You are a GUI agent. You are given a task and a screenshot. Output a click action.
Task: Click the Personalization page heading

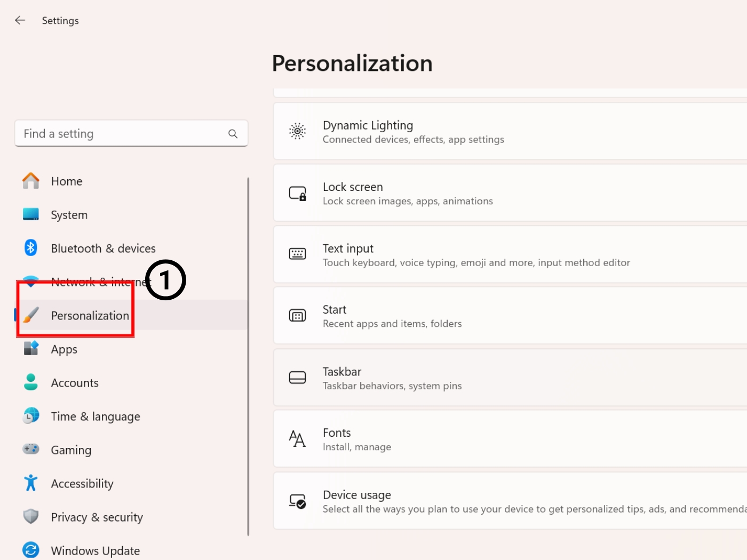(x=352, y=63)
